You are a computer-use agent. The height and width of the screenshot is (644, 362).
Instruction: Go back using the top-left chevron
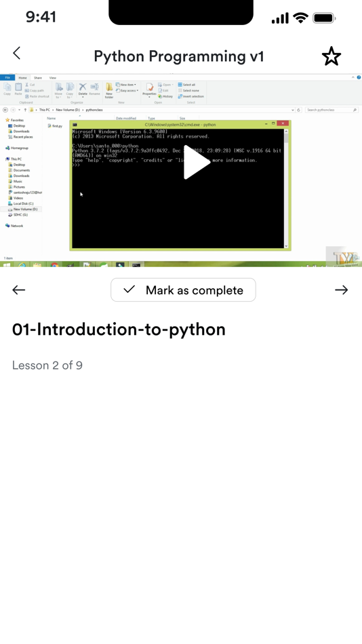coord(16,53)
